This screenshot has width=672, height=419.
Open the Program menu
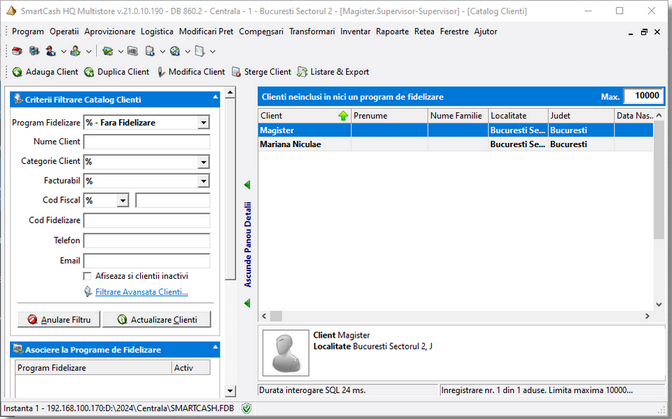[x=28, y=32]
